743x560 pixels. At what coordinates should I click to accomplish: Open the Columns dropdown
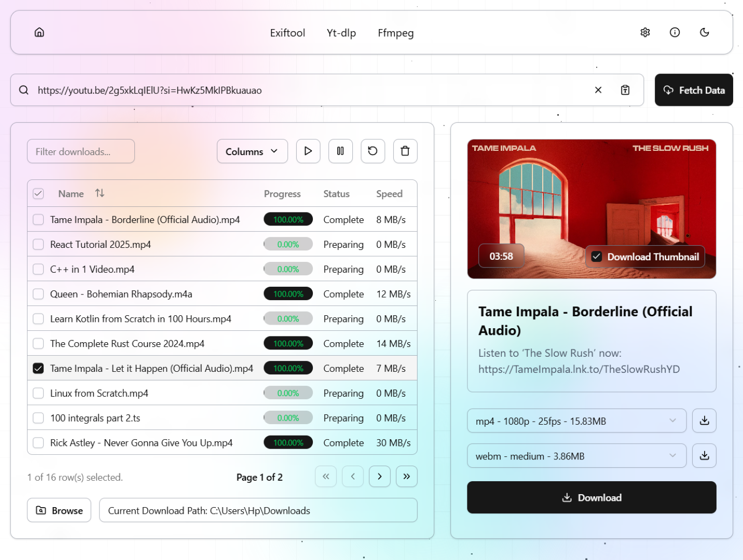point(252,151)
